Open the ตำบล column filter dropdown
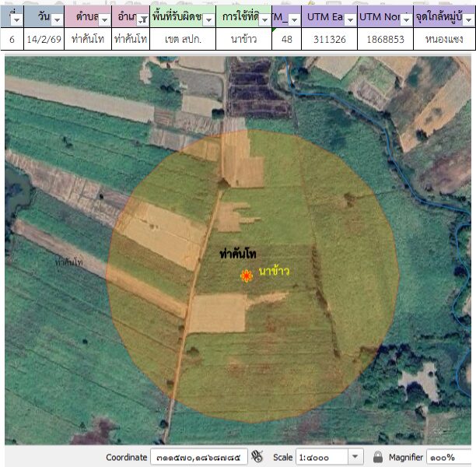 coord(103,20)
